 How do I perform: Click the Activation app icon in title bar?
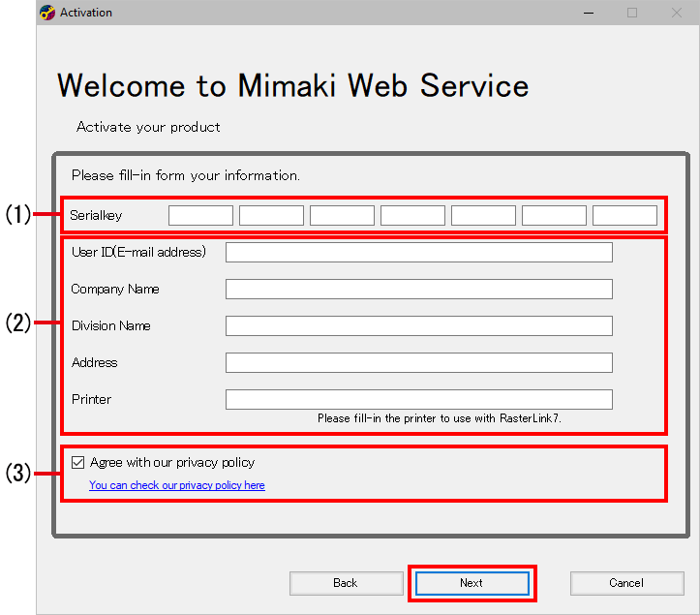click(47, 13)
